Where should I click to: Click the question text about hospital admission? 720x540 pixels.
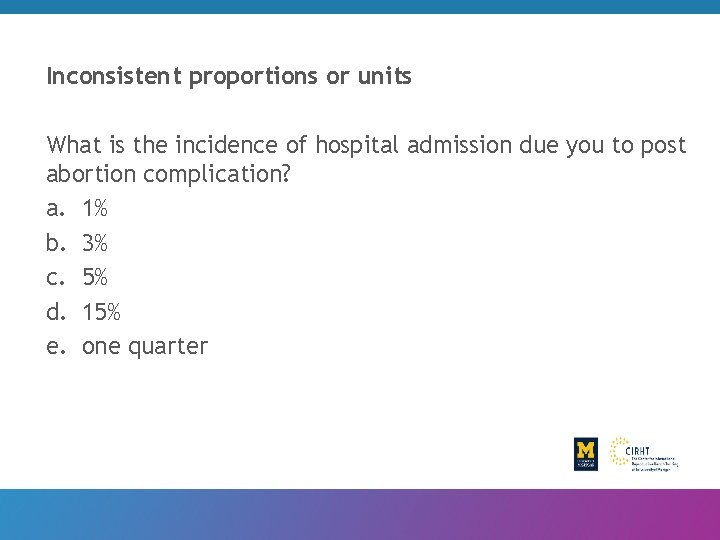point(366,146)
